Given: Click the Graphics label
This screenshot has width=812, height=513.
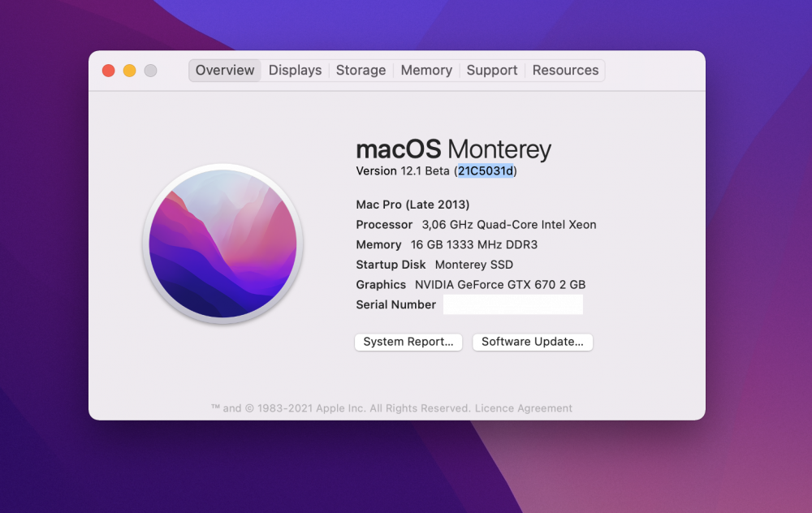Looking at the screenshot, I should [381, 285].
